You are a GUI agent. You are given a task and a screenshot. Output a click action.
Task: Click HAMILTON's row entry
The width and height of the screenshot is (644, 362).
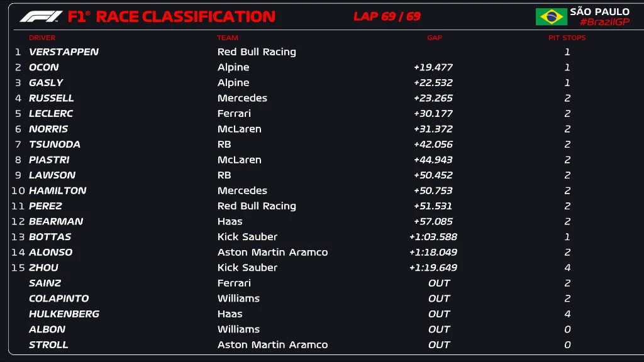[57, 190]
